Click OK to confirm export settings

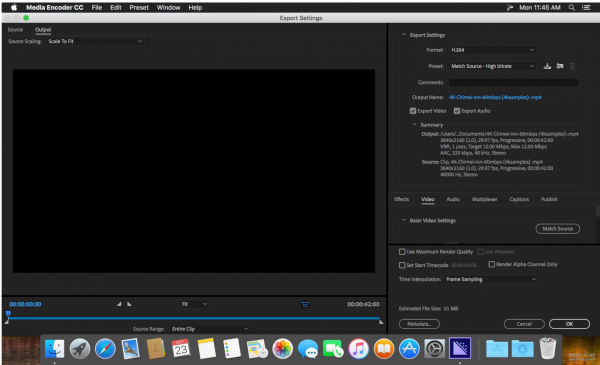pos(569,324)
